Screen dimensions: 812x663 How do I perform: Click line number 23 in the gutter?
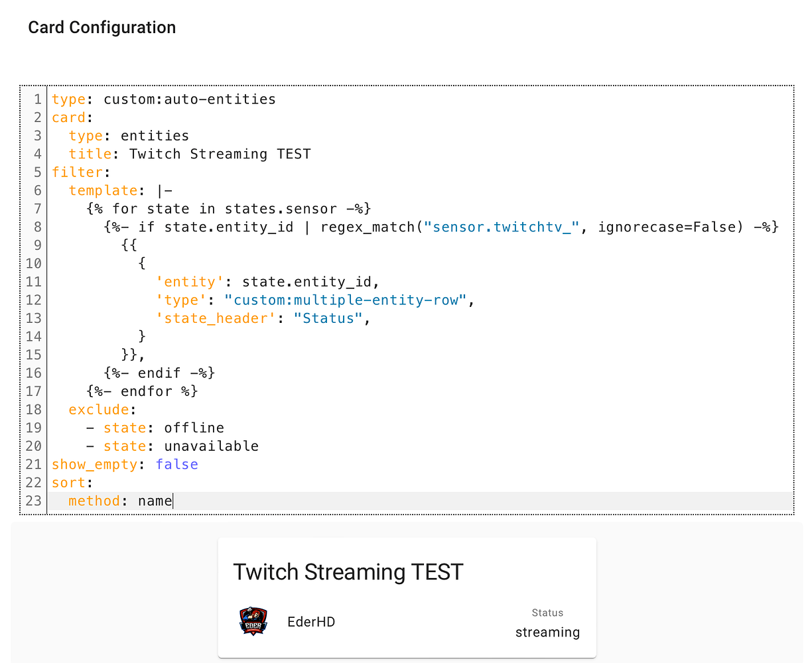click(33, 501)
